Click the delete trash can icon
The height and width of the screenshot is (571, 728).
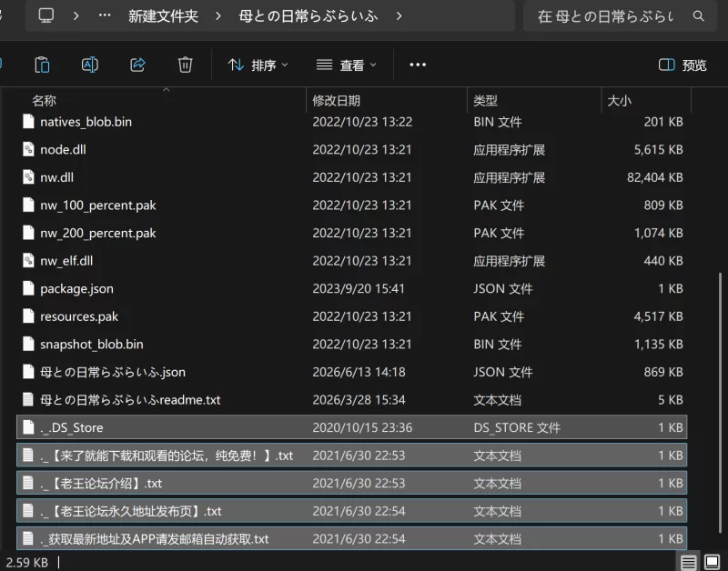point(186,65)
